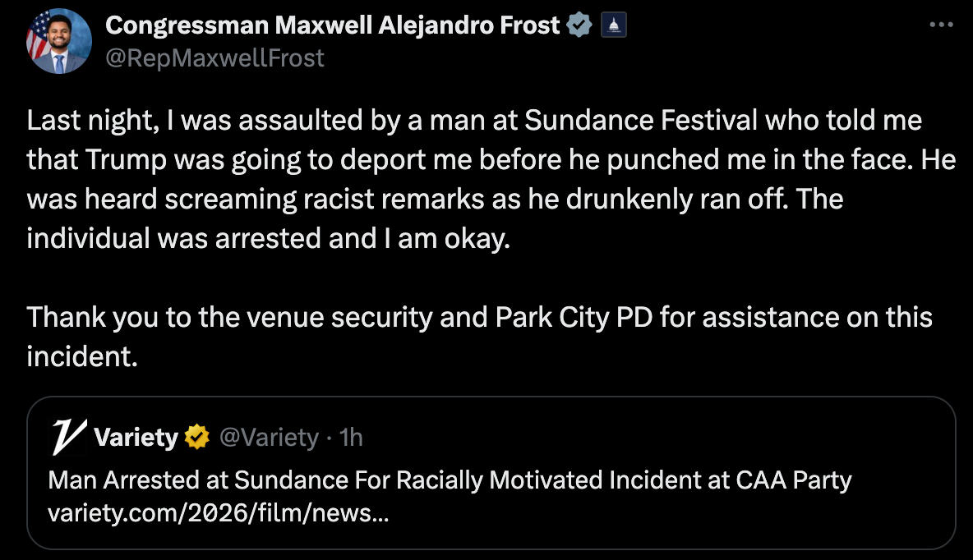Click the sentence "The individual was arrested and I am okay"

265,238
